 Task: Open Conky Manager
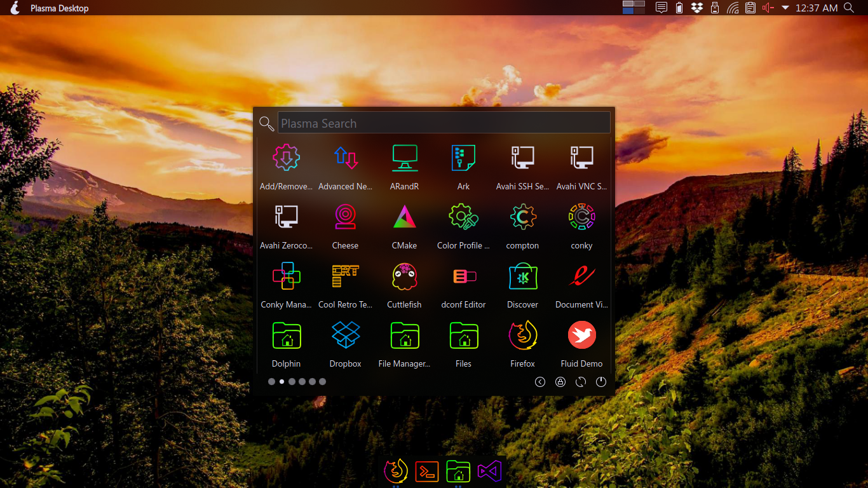coord(286,276)
